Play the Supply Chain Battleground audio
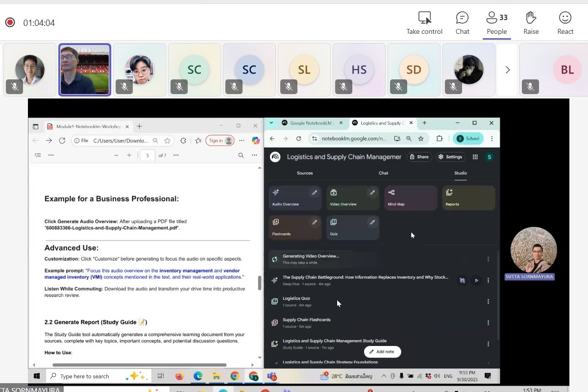Viewport: 588px width, 392px height. [x=476, y=281]
